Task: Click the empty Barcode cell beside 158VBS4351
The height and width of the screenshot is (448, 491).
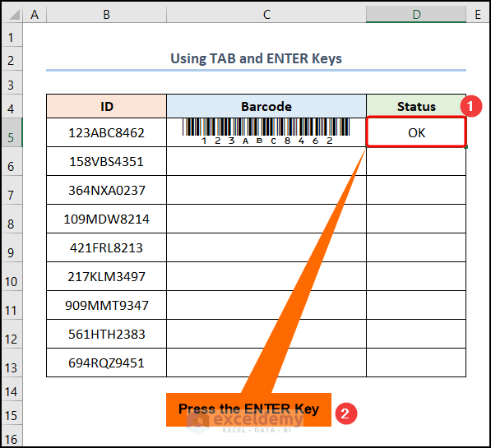Action: [x=266, y=161]
